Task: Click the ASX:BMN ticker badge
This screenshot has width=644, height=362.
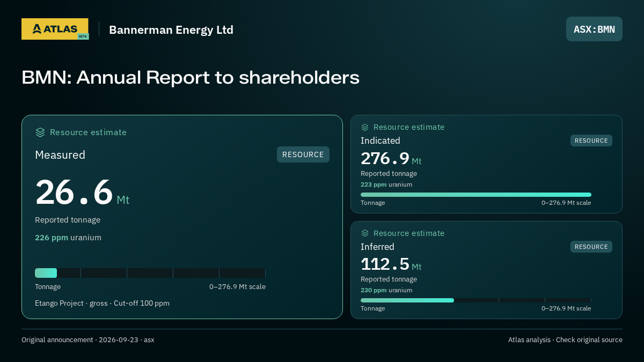Action: (x=594, y=29)
